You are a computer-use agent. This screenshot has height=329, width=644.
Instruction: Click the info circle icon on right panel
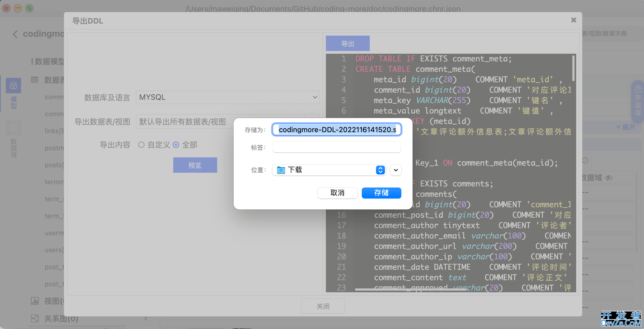[585, 160]
